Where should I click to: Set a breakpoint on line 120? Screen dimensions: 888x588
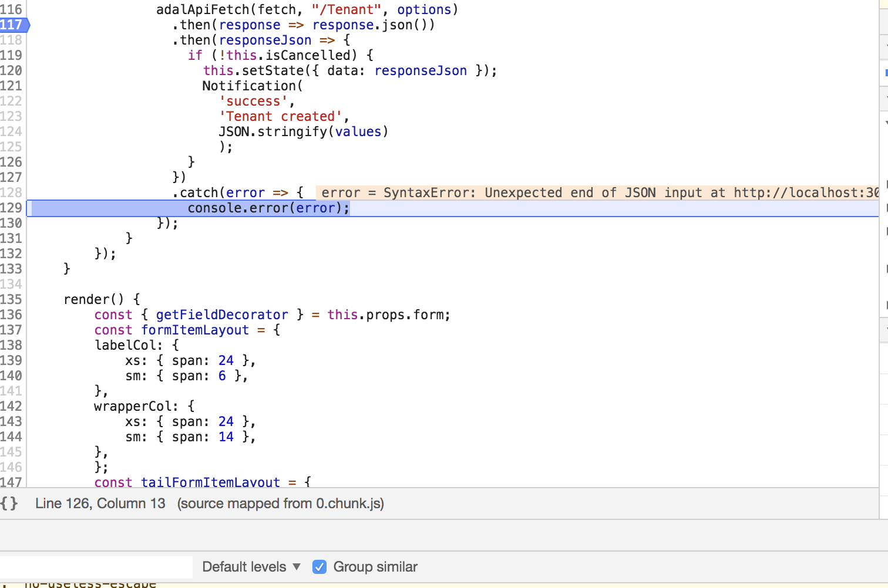coord(12,70)
